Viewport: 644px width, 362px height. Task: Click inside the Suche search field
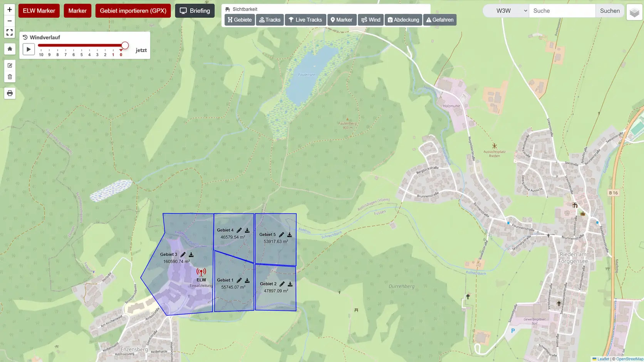coord(562,10)
